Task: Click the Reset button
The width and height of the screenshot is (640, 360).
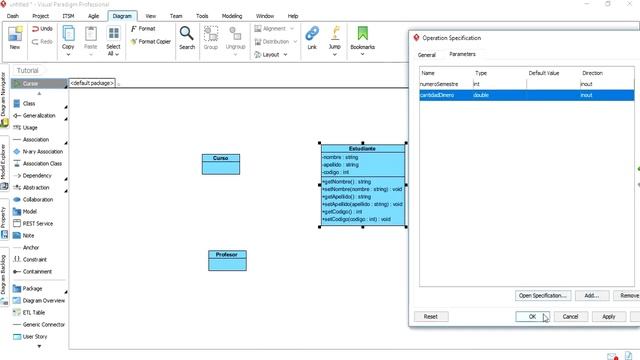Action: click(431, 317)
